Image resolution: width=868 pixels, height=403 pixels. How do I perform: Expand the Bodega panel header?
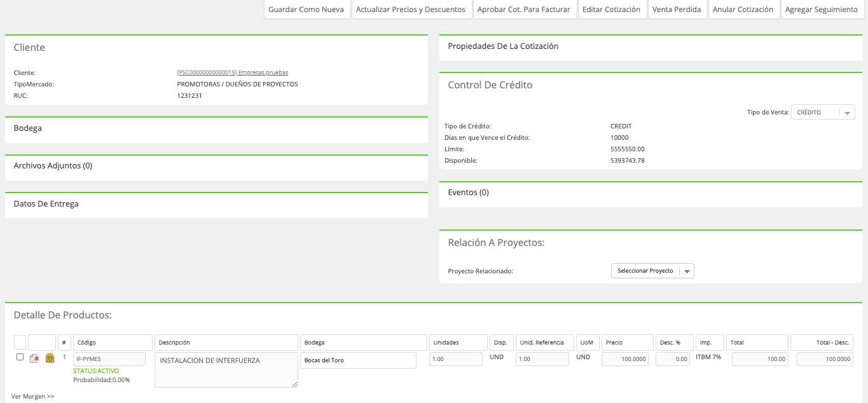(216, 128)
